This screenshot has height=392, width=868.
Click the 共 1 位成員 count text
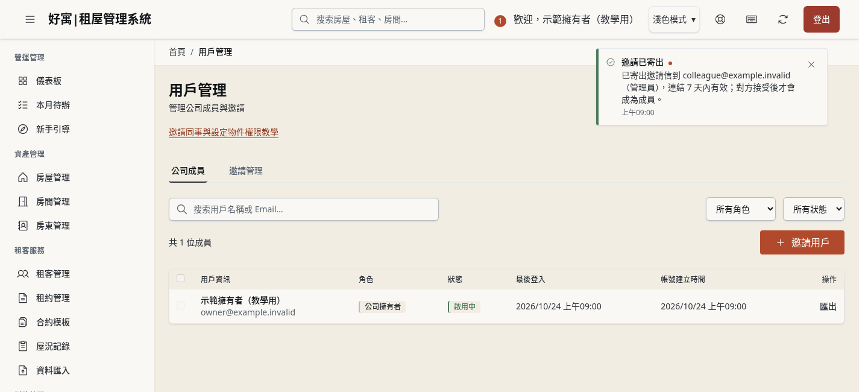point(190,242)
